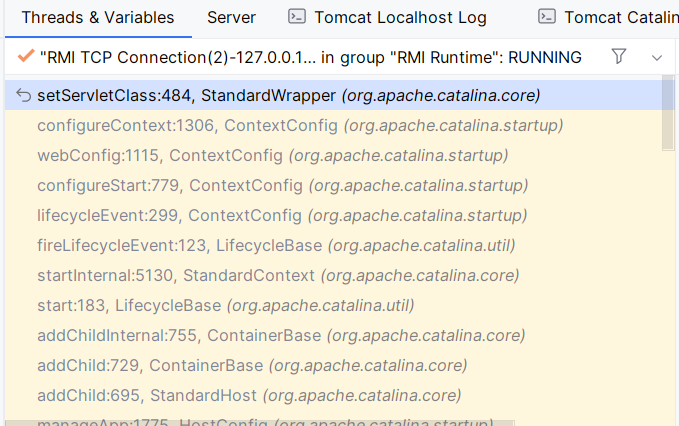Switch to the Threads & Variables tab
The height and width of the screenshot is (426, 679).
point(97,18)
